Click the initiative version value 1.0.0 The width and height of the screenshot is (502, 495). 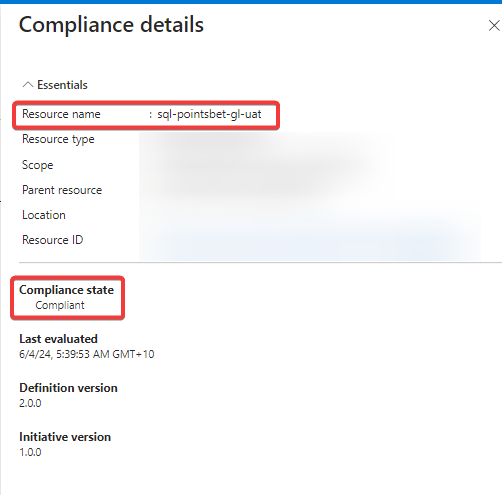[30, 452]
